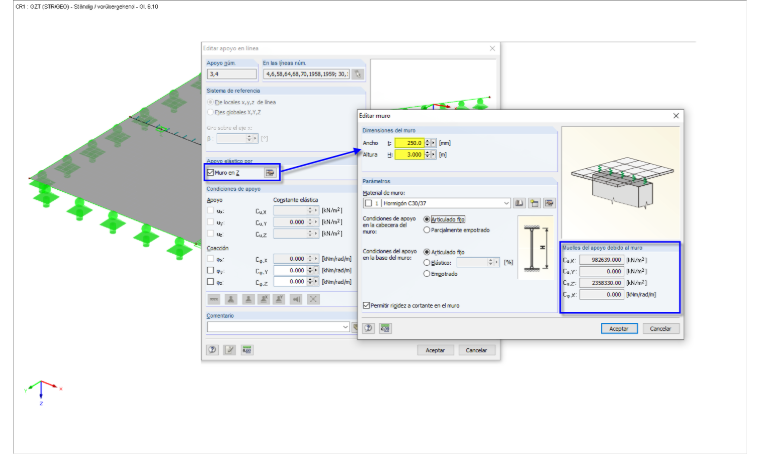Click Apoyo núm. field showing 3,4

(232, 74)
